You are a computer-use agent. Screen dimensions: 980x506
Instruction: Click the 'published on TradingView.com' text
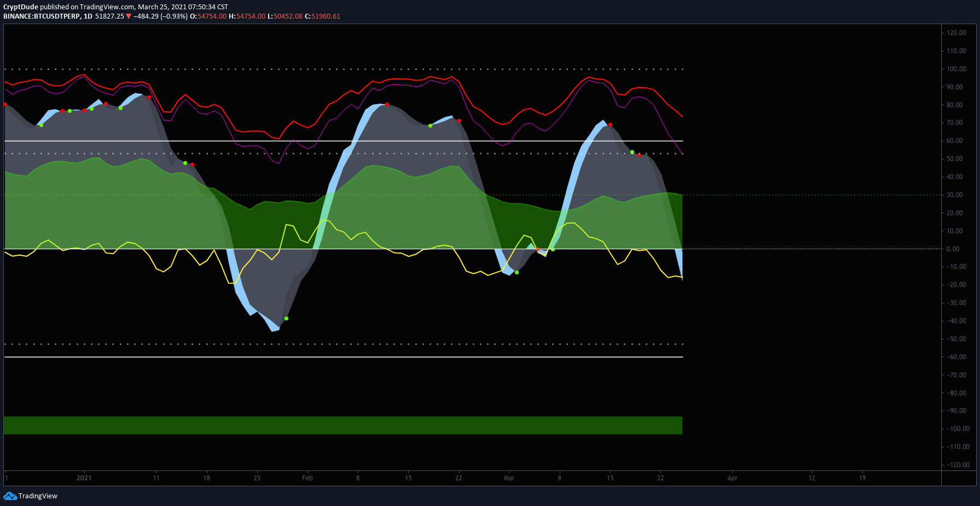(88, 7)
